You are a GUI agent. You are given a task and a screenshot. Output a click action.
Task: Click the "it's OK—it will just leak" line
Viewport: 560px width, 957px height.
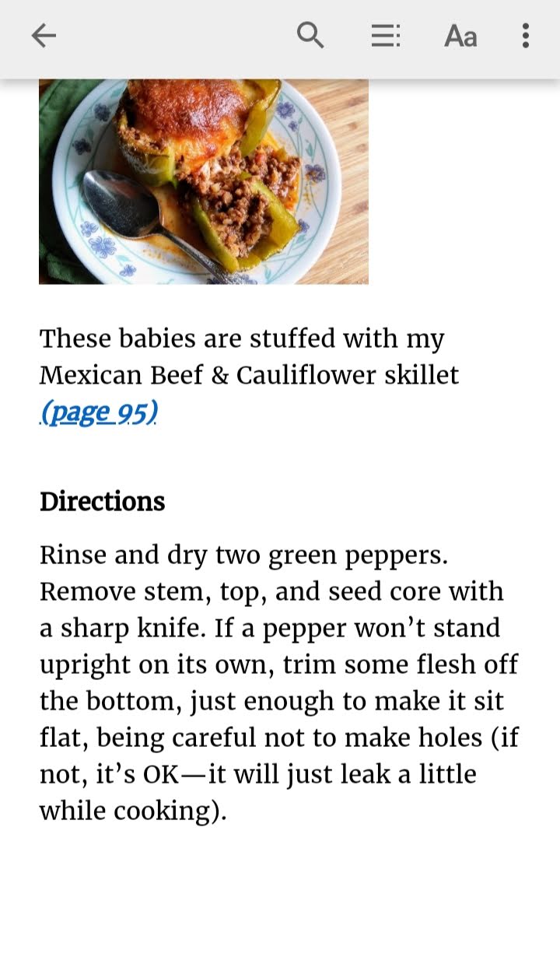257,774
